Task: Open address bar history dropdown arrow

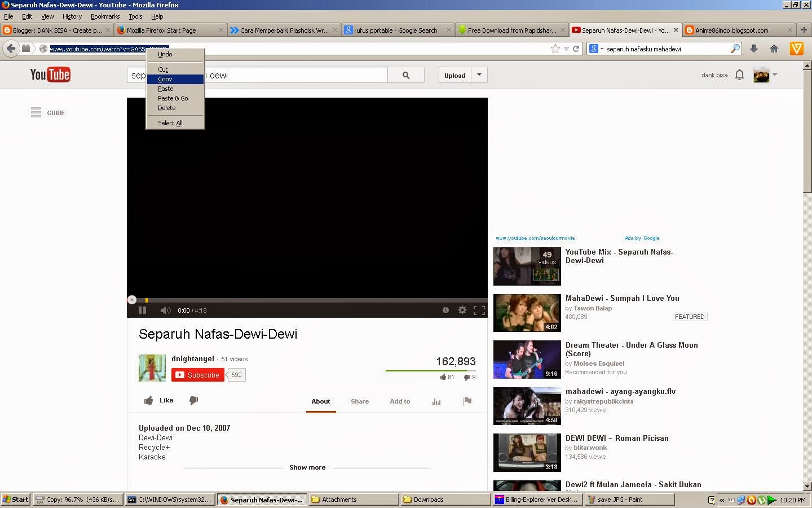Action: click(x=566, y=49)
